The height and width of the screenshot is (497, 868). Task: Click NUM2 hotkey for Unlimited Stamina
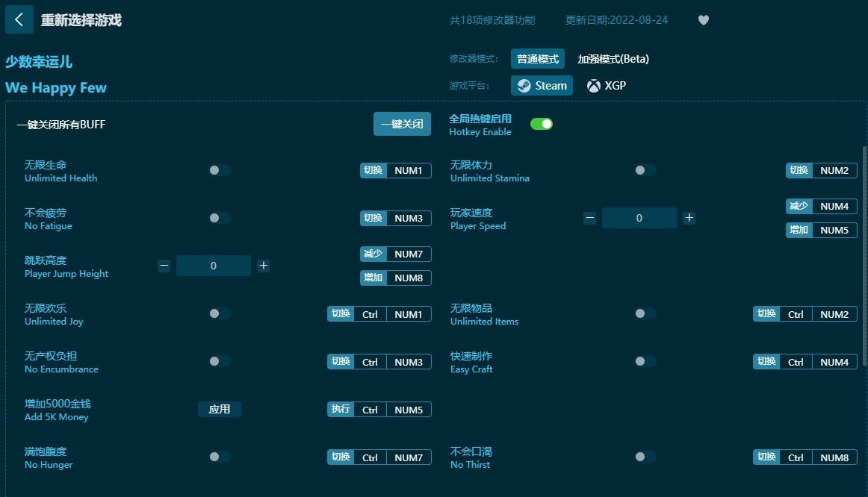[822, 170]
